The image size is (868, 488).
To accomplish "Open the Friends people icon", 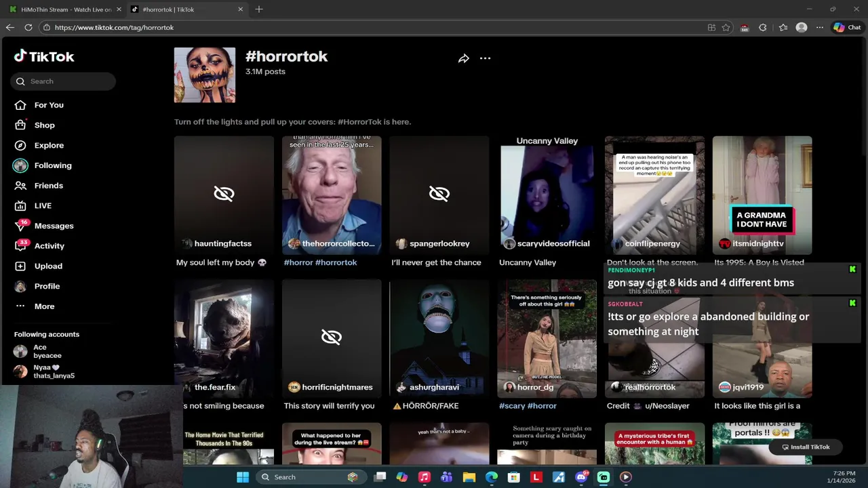I will click(20, 185).
